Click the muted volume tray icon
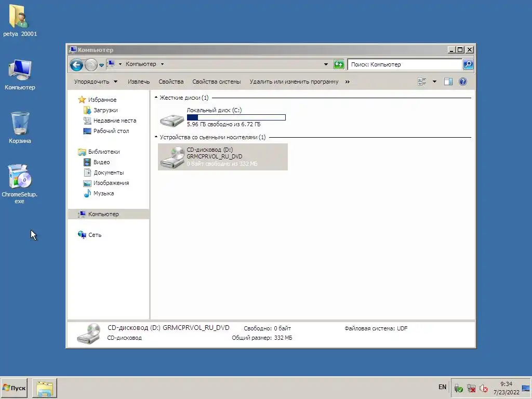Viewport: 532px width, 399px height. point(484,388)
